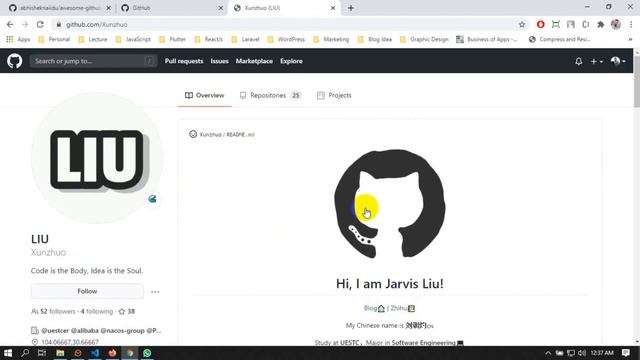Open the Apps bookmarks shortcut

tap(18, 40)
